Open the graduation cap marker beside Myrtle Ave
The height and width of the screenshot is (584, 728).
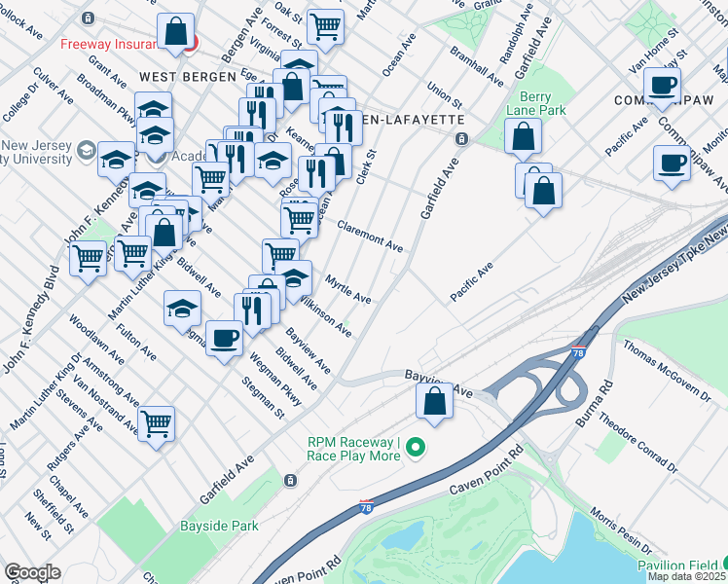[293, 281]
